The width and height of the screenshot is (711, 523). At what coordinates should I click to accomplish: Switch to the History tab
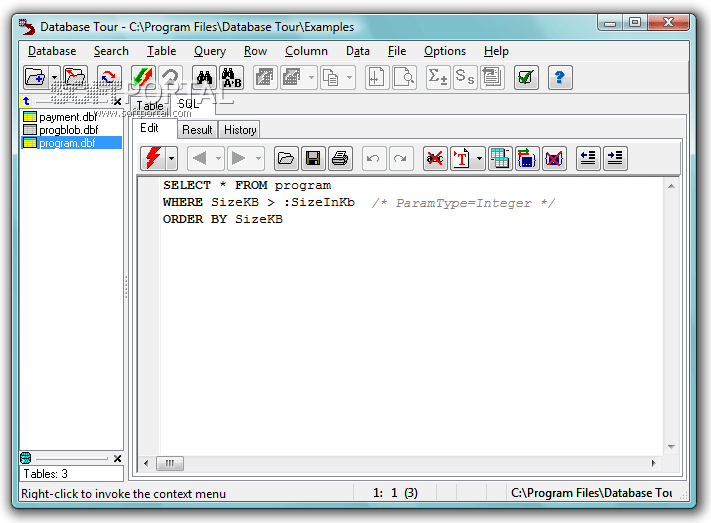[240, 130]
